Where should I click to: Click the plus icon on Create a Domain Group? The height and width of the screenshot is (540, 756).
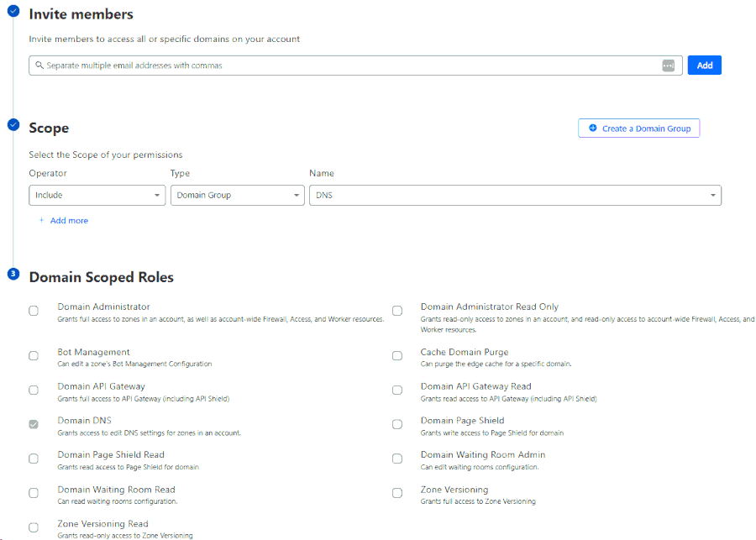point(593,128)
